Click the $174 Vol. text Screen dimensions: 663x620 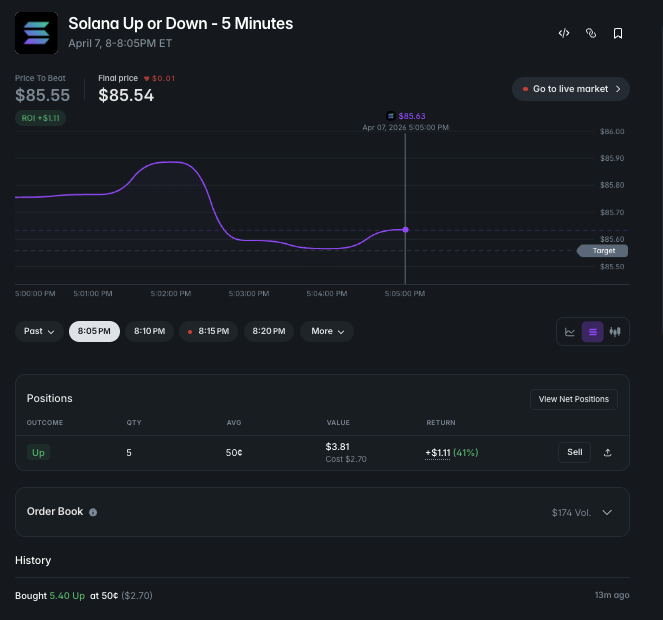(x=571, y=513)
